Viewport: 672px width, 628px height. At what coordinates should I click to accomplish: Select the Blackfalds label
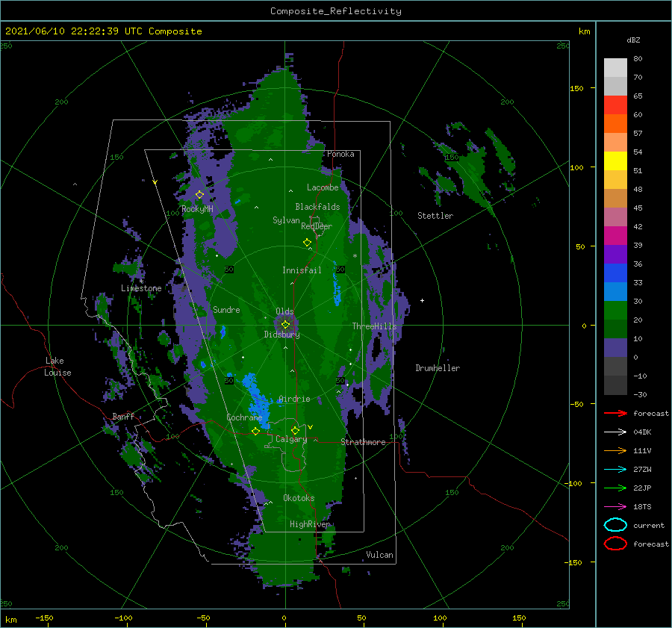(x=317, y=207)
